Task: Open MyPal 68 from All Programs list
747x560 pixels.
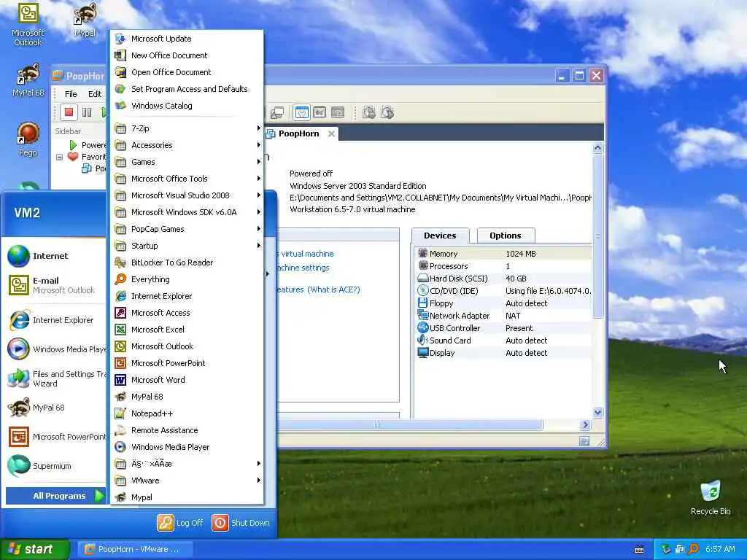Action: pos(187,396)
